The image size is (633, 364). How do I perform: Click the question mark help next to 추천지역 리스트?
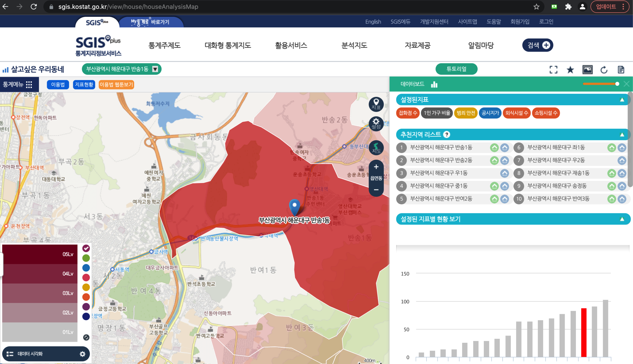point(446,134)
